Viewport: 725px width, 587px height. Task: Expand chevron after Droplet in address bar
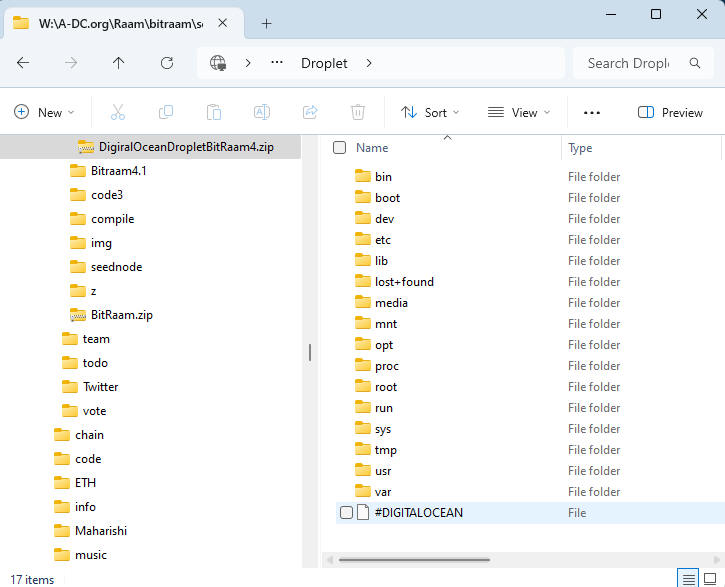click(x=369, y=63)
